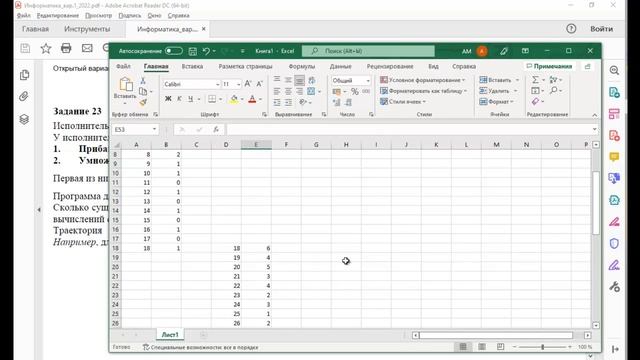Screen dimensions: 640x360
Task: Click the Name Box showing E53
Action: point(135,129)
